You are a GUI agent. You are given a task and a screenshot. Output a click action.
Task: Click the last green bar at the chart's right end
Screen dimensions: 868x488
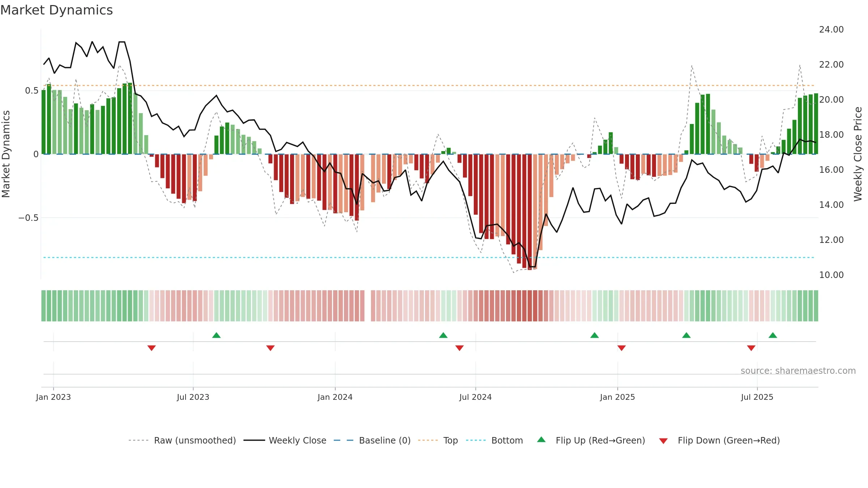pyautogui.click(x=816, y=124)
